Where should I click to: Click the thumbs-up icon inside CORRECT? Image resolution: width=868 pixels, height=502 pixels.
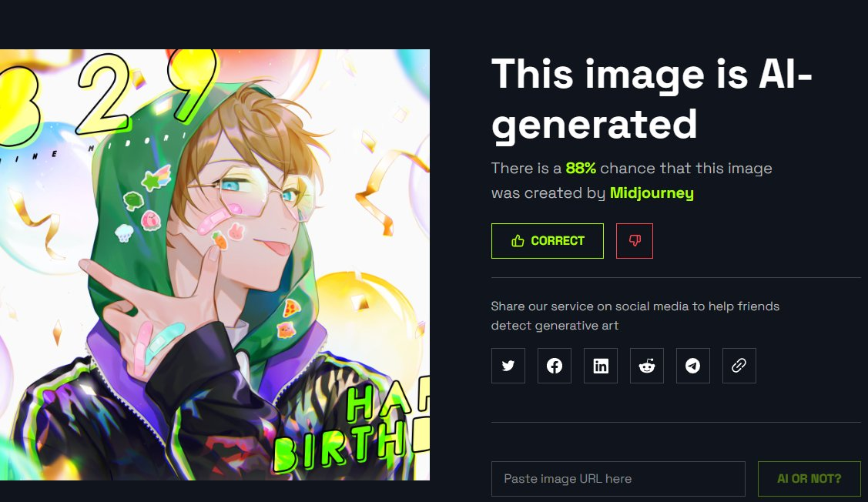click(518, 241)
